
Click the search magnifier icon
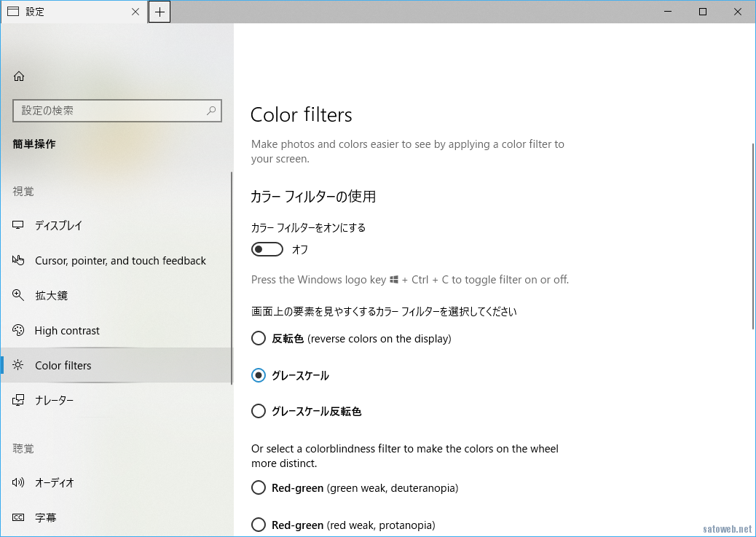[x=211, y=111]
